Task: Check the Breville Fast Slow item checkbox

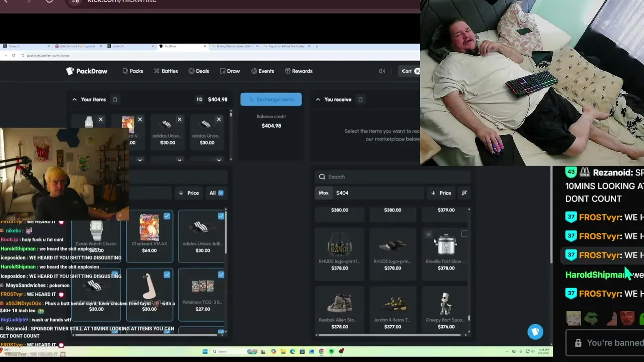Action: 464,234
